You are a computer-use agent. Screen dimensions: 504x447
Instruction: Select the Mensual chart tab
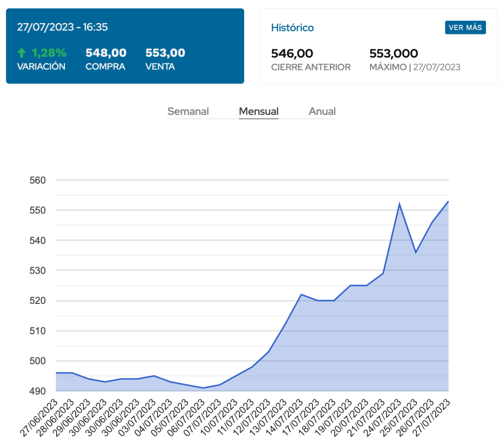258,112
